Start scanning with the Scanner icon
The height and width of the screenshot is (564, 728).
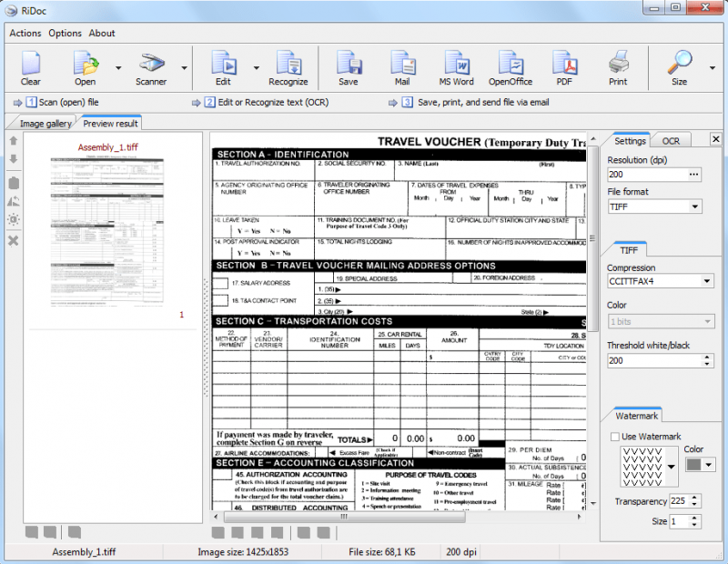click(x=151, y=68)
